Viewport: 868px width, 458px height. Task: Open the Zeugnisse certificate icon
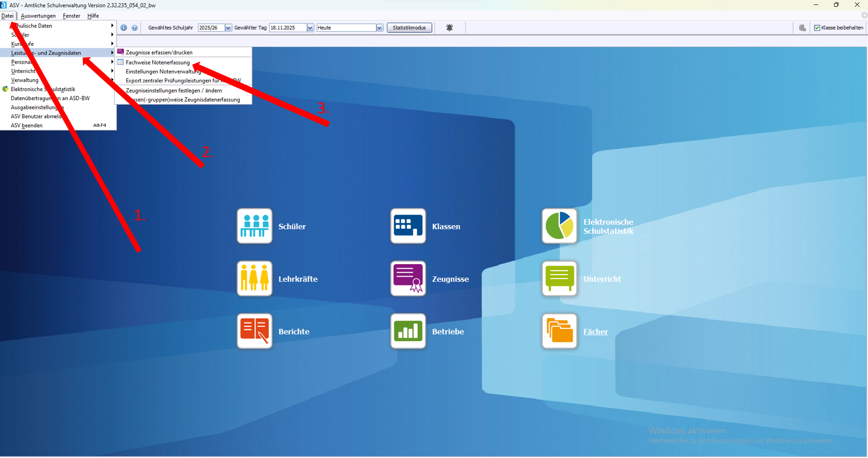[408, 278]
